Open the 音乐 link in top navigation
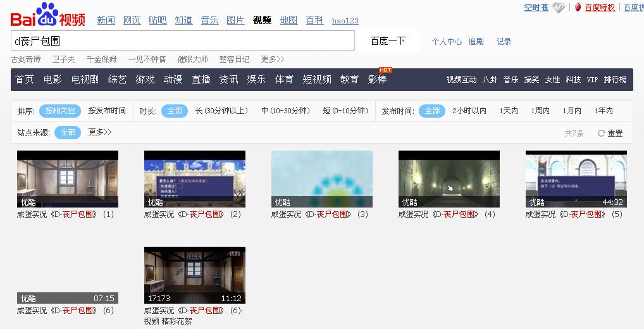This screenshot has width=644, height=329. pyautogui.click(x=209, y=20)
